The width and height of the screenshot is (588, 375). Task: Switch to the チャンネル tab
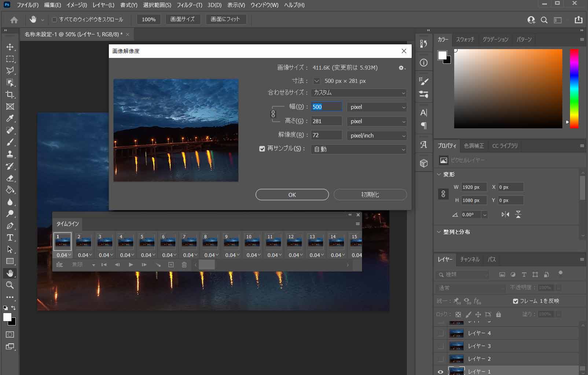pos(470,260)
